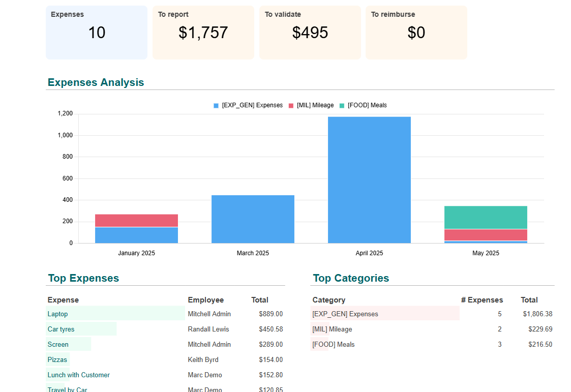Image resolution: width=571 pixels, height=392 pixels.
Task: Click the April 2025 blue bar
Action: tap(369, 180)
